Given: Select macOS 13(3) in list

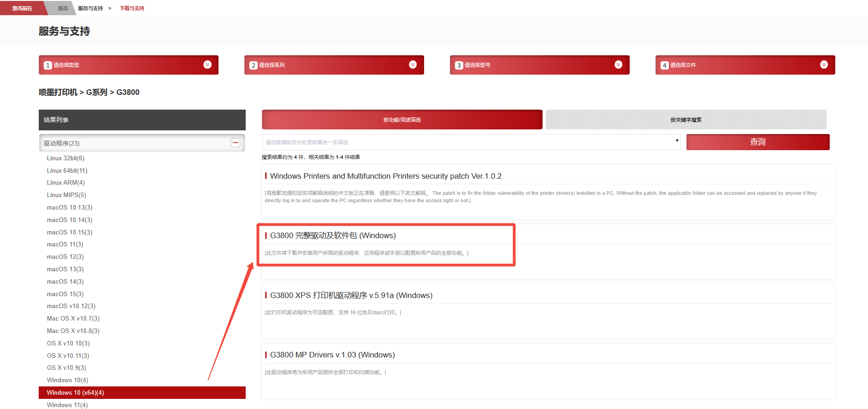Looking at the screenshot, I should [65, 269].
